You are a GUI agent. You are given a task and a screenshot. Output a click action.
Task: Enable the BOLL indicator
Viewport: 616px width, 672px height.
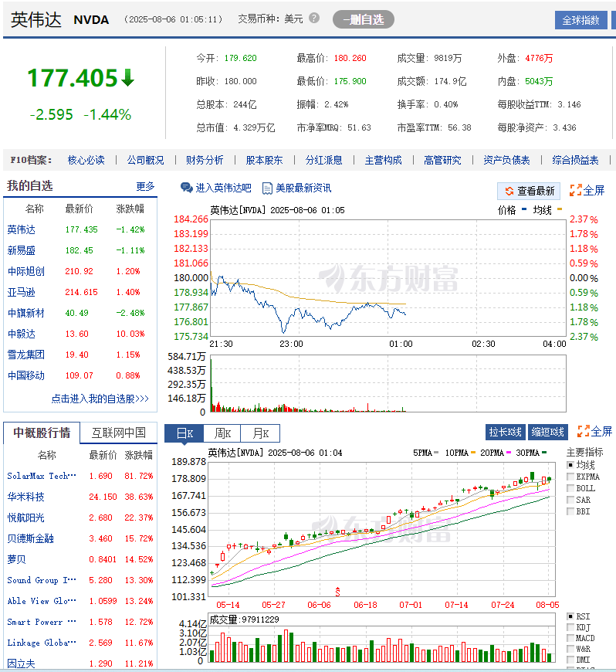click(570, 488)
